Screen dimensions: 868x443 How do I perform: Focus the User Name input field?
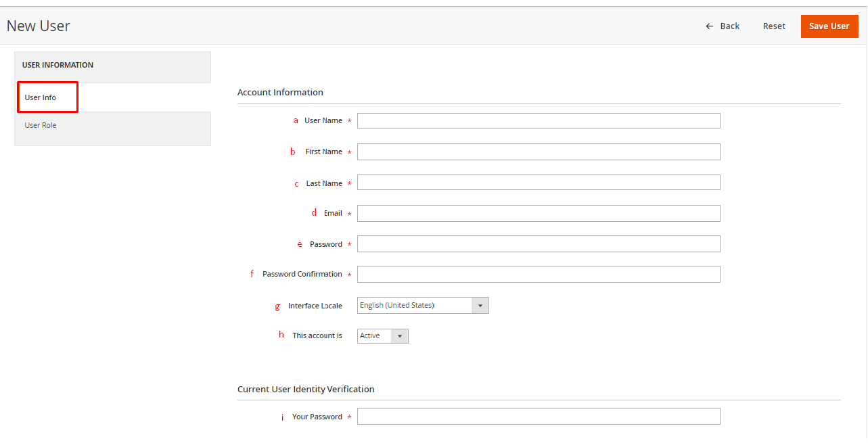pyautogui.click(x=539, y=120)
